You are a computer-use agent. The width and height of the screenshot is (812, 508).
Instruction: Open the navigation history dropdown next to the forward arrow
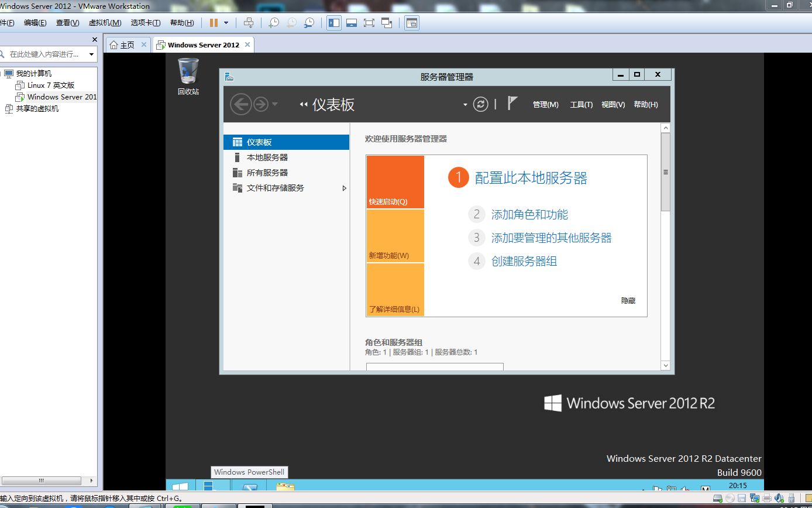[x=275, y=105]
